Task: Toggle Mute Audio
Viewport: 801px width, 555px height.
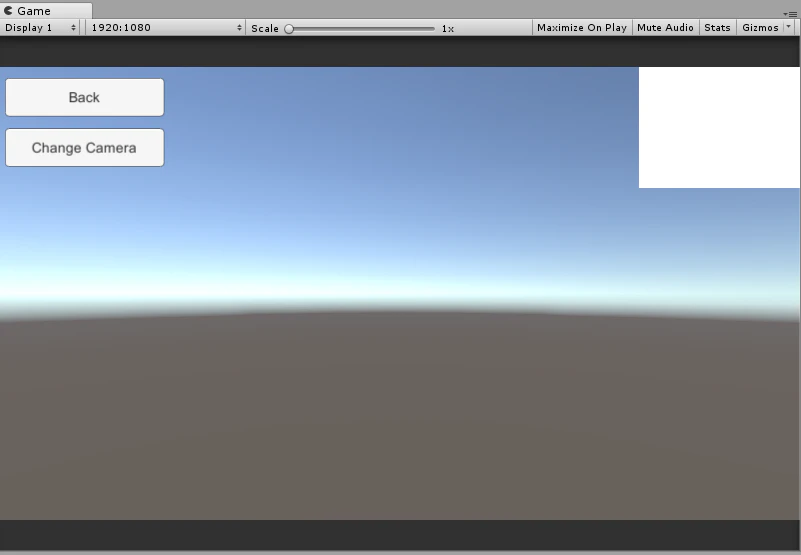Action: coord(665,28)
